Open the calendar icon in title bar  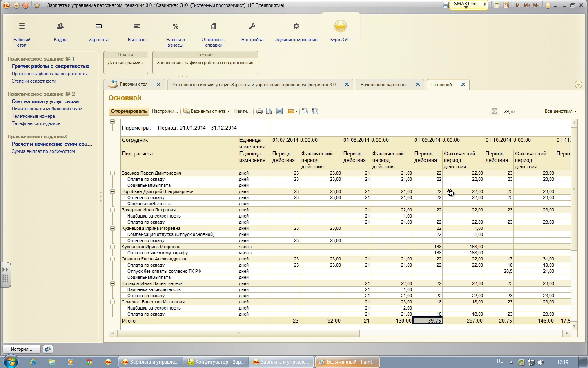(x=506, y=5)
